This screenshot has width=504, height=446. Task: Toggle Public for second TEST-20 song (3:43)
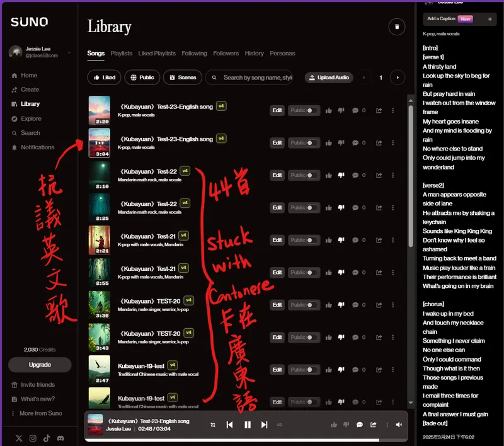pos(304,338)
